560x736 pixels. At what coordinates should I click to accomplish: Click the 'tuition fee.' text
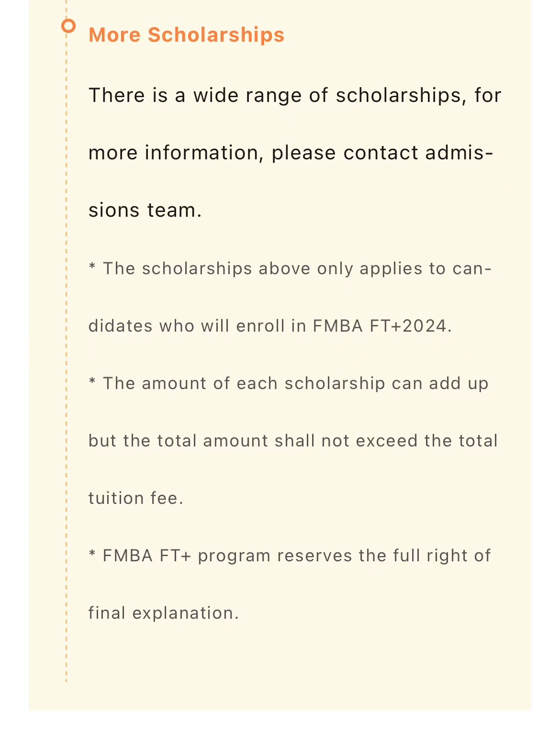pyautogui.click(x=136, y=498)
